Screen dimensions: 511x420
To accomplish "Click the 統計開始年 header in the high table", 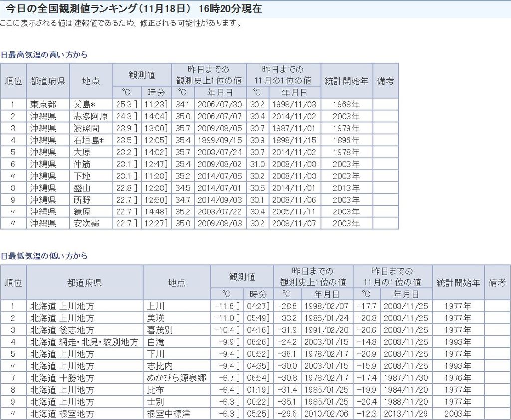I will coord(346,81).
